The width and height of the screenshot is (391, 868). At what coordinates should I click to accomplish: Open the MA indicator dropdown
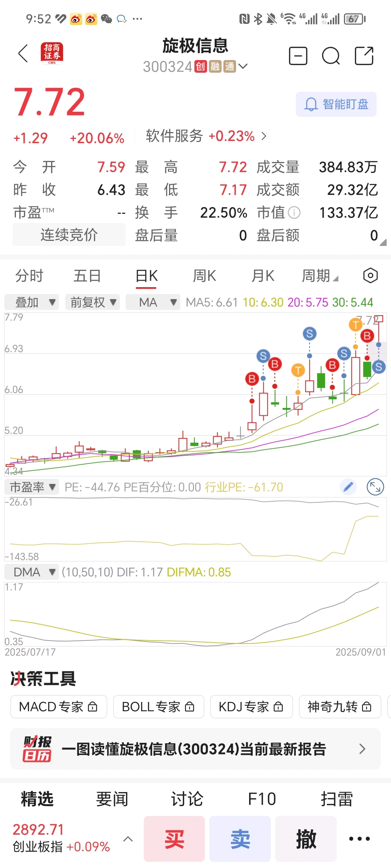(x=153, y=302)
